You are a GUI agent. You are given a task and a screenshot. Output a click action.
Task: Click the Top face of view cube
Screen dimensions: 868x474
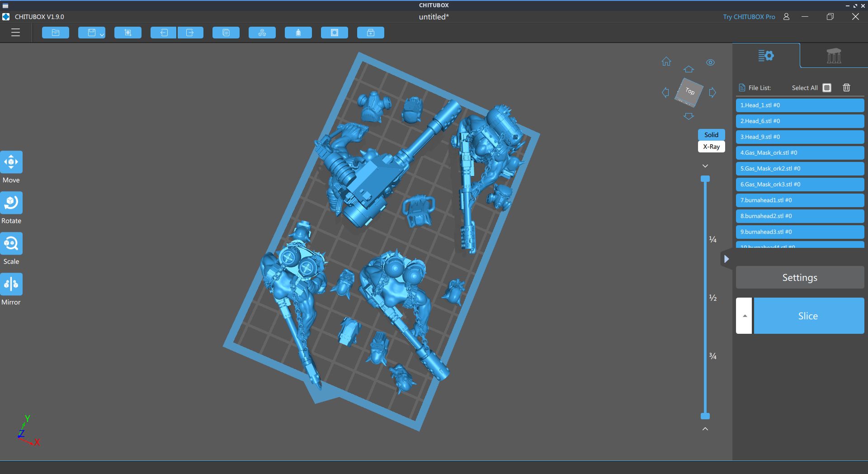689,91
